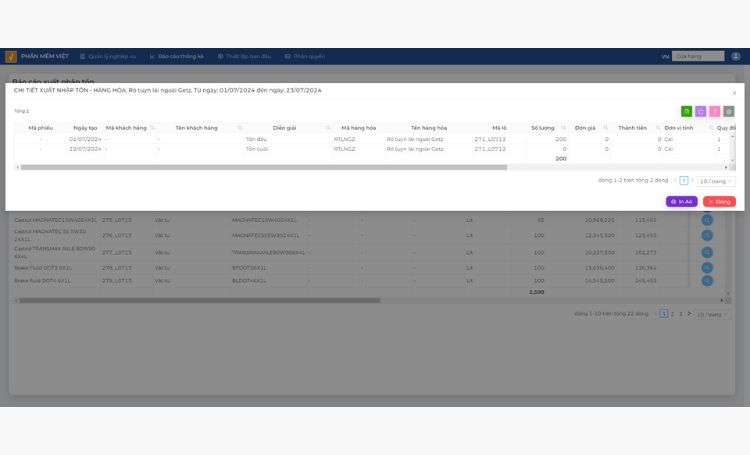Open search filter for Diễn giải column
The image size is (750, 455).
click(328, 128)
